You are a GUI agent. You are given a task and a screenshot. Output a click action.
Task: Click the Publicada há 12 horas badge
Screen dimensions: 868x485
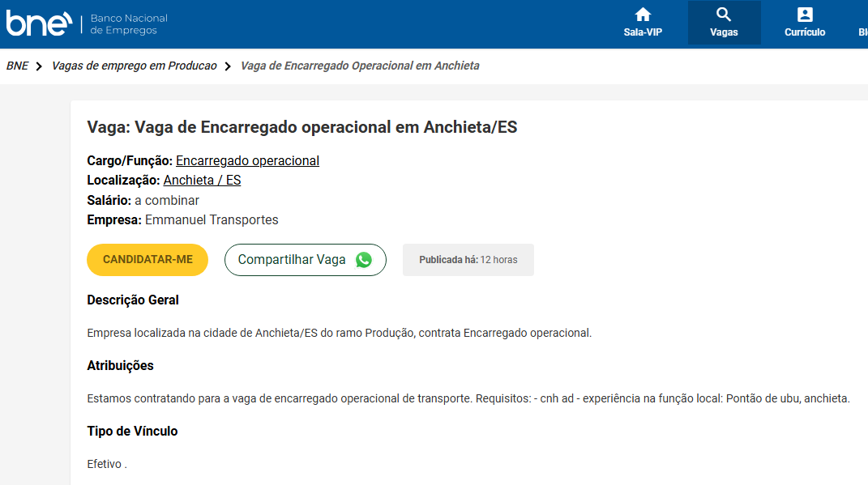(x=468, y=260)
